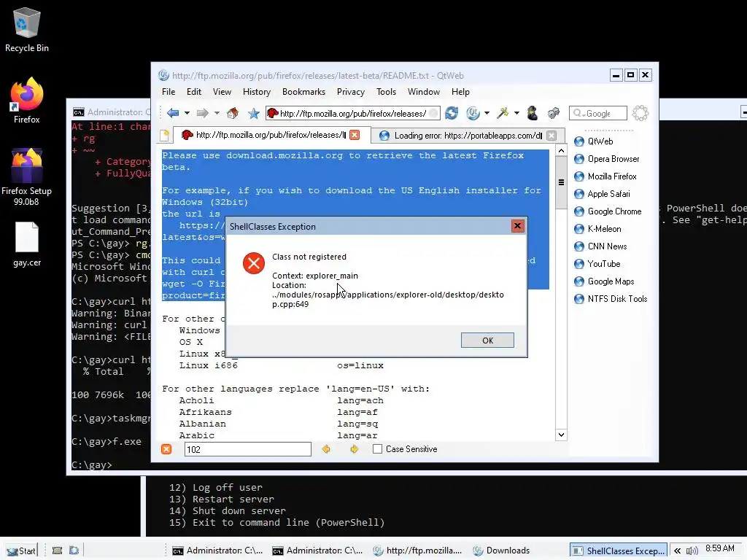Open back history dropdown arrow

[x=187, y=113]
